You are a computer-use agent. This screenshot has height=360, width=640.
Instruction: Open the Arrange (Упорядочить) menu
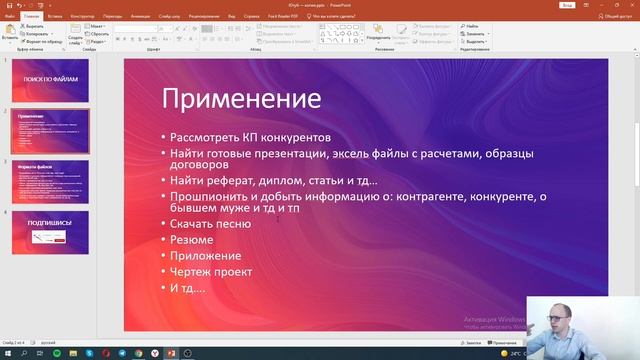[378, 33]
